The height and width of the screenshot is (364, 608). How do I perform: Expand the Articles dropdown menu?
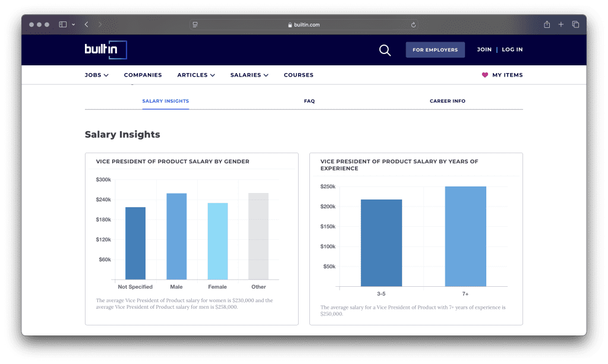click(196, 75)
